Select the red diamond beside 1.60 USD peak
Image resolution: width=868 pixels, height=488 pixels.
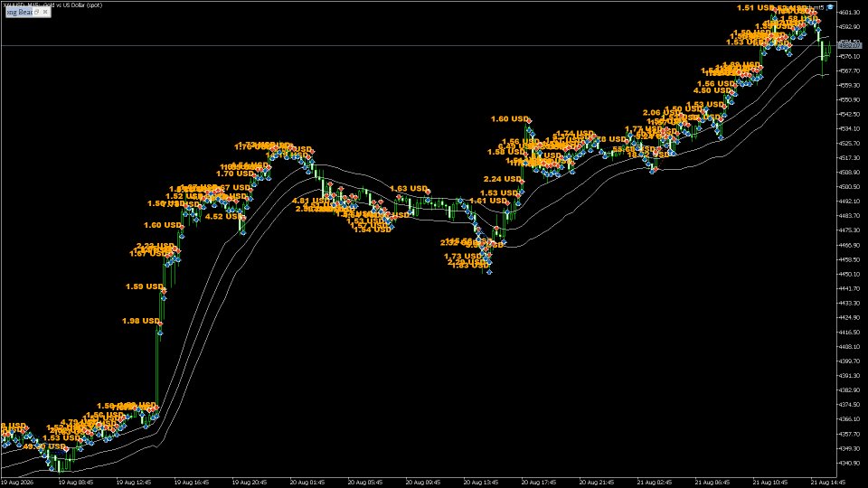[x=529, y=120]
